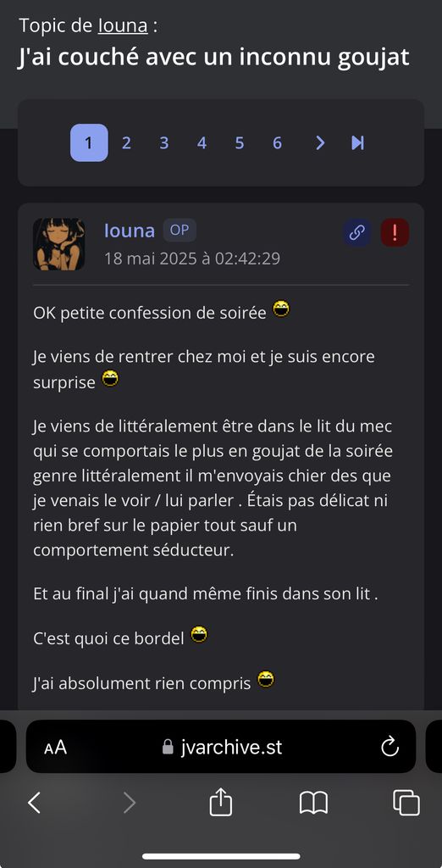Viewport: 442px width, 868px height.
Task: Tap louna's avatar thumbnail
Action: [59, 244]
